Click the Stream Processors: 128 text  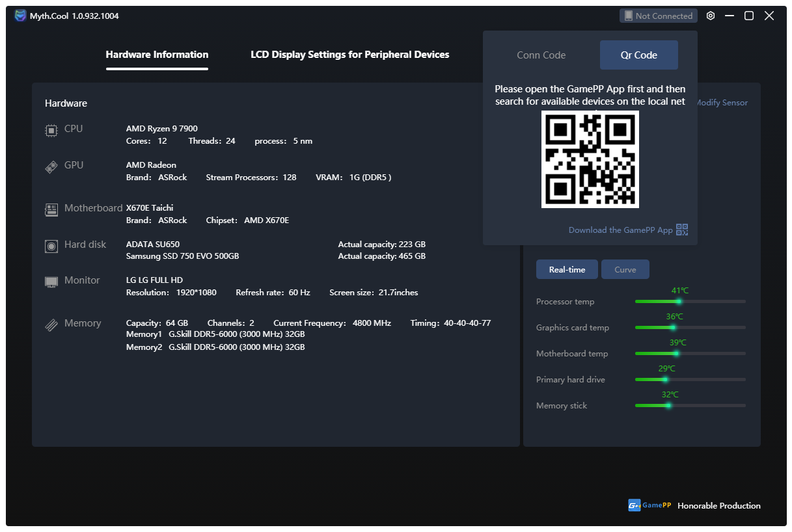point(251,178)
